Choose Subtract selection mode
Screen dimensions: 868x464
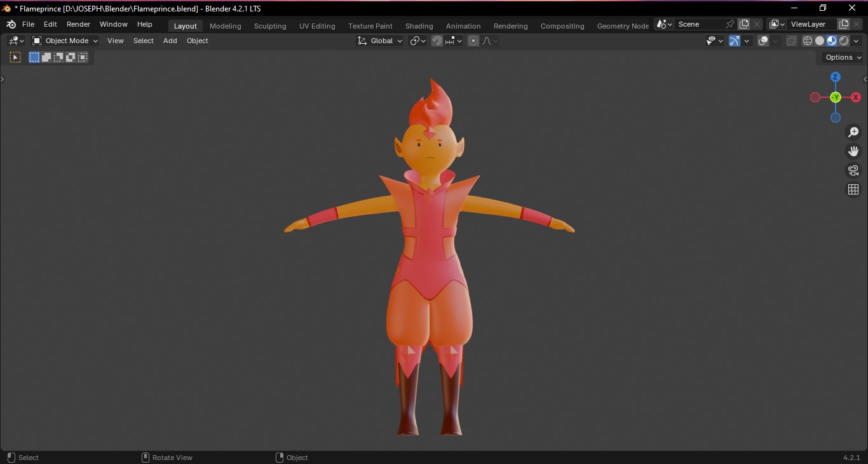point(58,57)
